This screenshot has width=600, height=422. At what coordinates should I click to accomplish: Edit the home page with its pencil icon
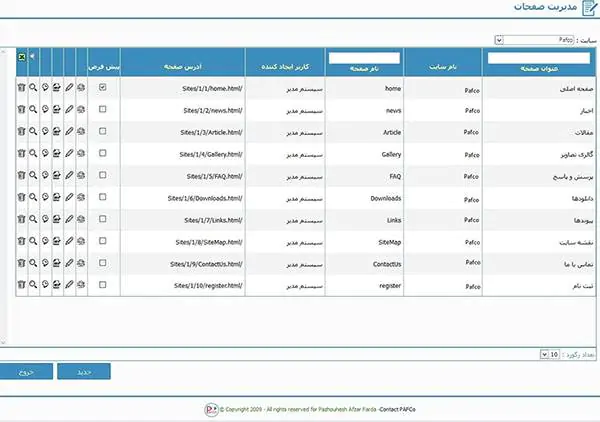click(x=69, y=88)
